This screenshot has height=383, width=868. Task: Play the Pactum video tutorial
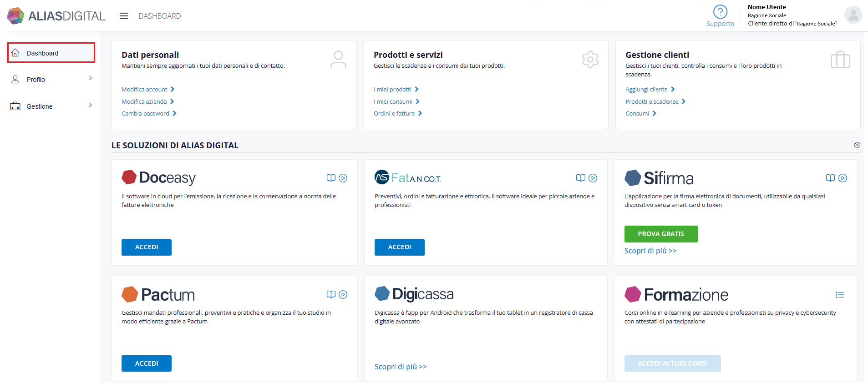pyautogui.click(x=343, y=294)
